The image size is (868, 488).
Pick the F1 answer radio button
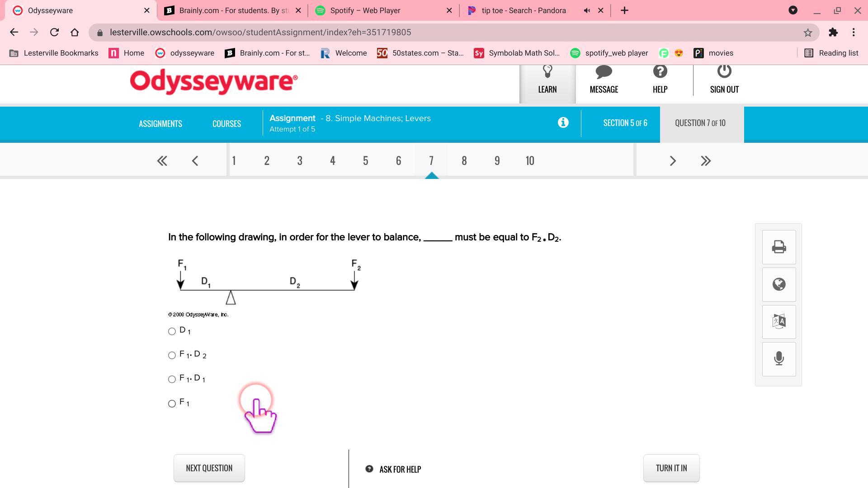click(x=172, y=404)
